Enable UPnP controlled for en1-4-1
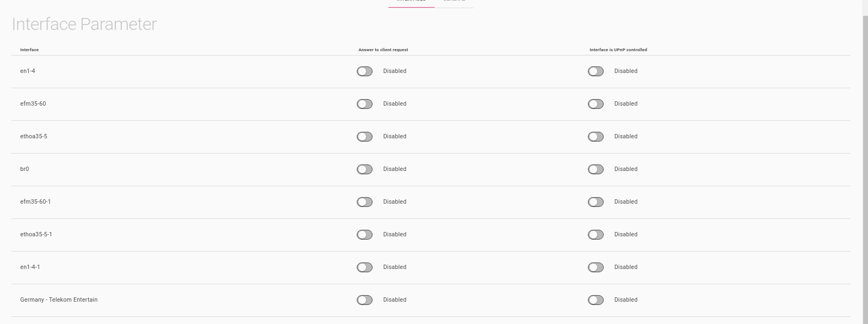Viewport: 868px width, 324px height. pos(596,267)
